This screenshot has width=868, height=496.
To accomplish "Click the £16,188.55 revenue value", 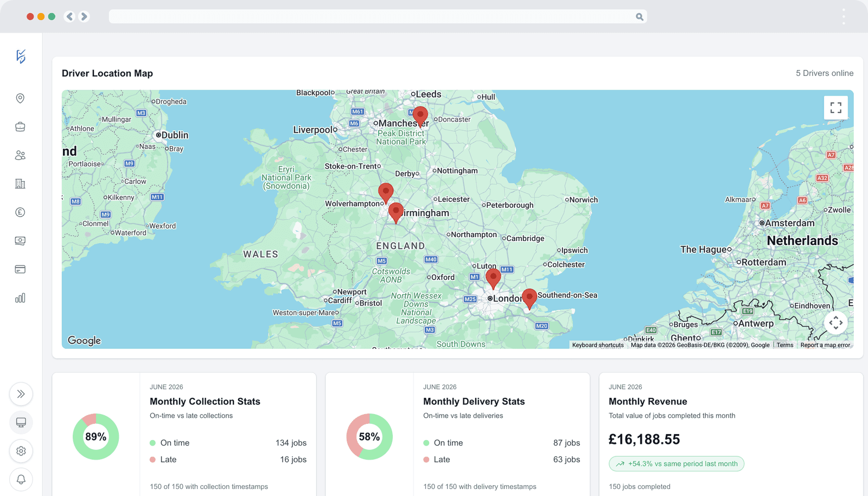I will (644, 440).
